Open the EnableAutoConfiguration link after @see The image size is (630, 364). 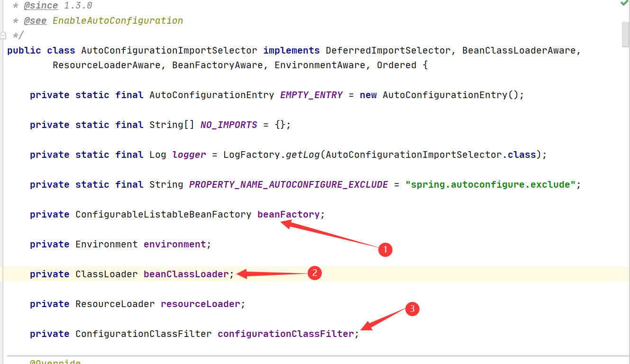click(x=118, y=21)
